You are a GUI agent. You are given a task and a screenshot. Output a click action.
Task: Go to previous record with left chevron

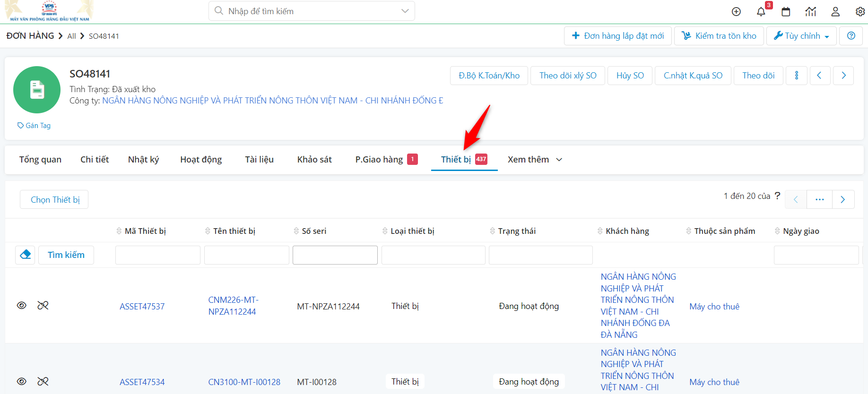point(820,76)
